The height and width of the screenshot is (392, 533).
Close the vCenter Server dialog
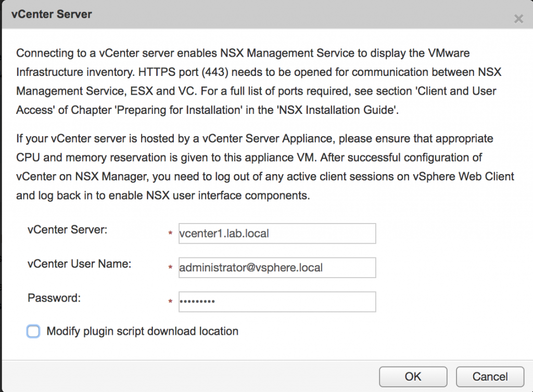(x=518, y=19)
